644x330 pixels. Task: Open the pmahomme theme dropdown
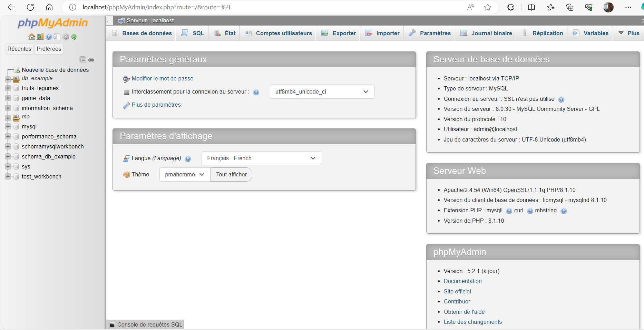pyautogui.click(x=185, y=175)
